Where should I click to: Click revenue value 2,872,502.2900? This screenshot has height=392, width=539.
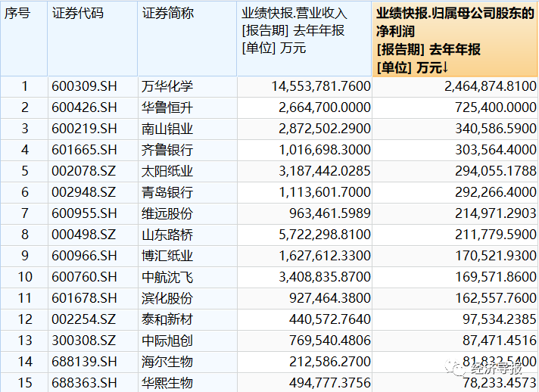[325, 129]
